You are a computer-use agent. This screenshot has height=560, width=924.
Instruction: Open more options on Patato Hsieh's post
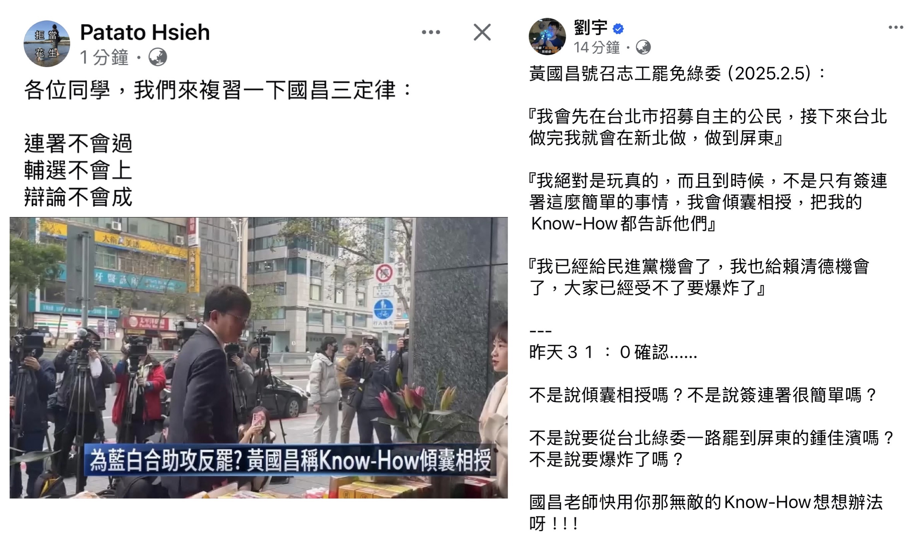431,32
